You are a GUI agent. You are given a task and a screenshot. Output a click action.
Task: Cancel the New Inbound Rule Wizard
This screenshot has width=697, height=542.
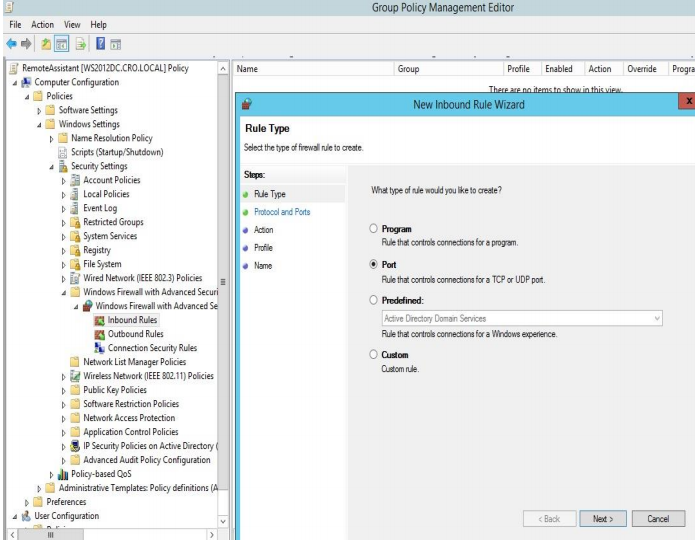(658, 519)
